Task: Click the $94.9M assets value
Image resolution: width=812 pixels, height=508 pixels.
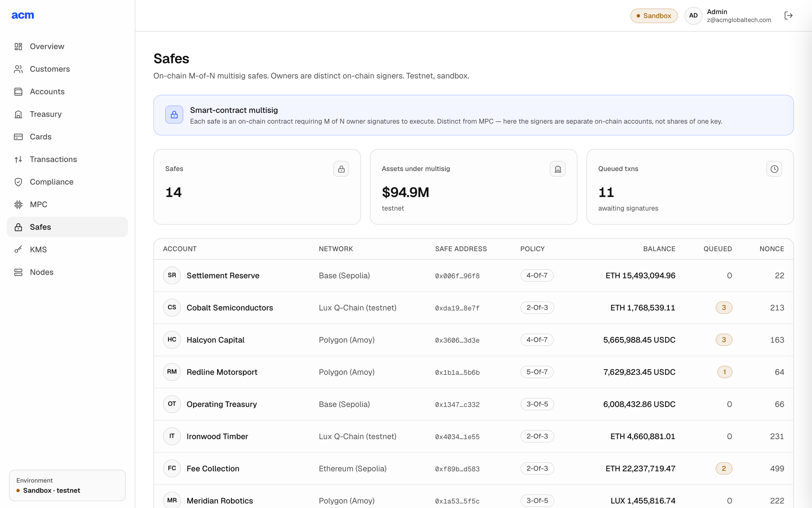Action: pos(405,192)
